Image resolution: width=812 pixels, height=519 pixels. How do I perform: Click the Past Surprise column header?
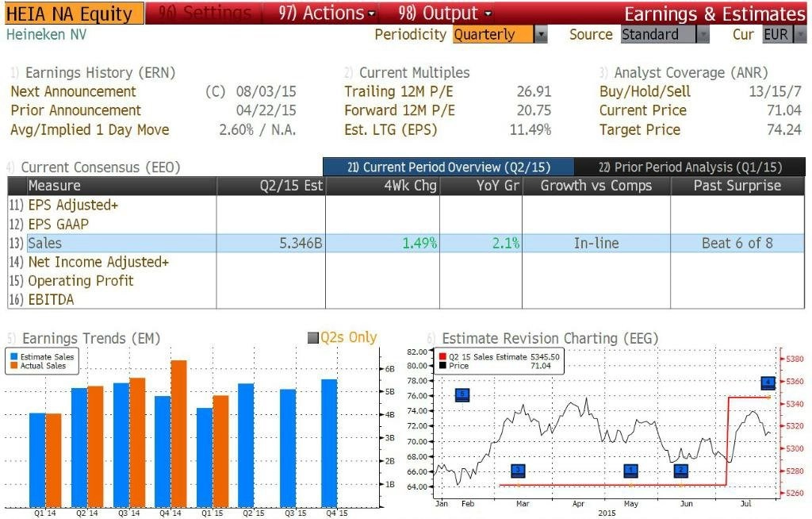737,186
